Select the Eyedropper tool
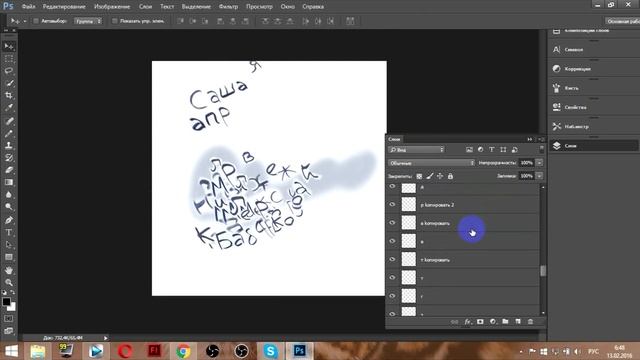Viewport: 640px width, 360px height. (9, 108)
